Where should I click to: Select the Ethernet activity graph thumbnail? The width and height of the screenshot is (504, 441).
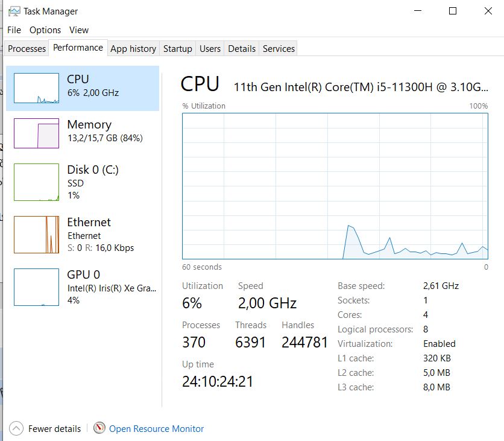click(x=37, y=234)
